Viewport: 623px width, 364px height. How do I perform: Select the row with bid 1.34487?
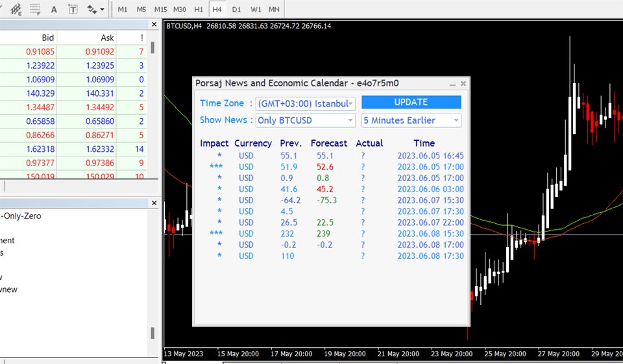tap(73, 107)
